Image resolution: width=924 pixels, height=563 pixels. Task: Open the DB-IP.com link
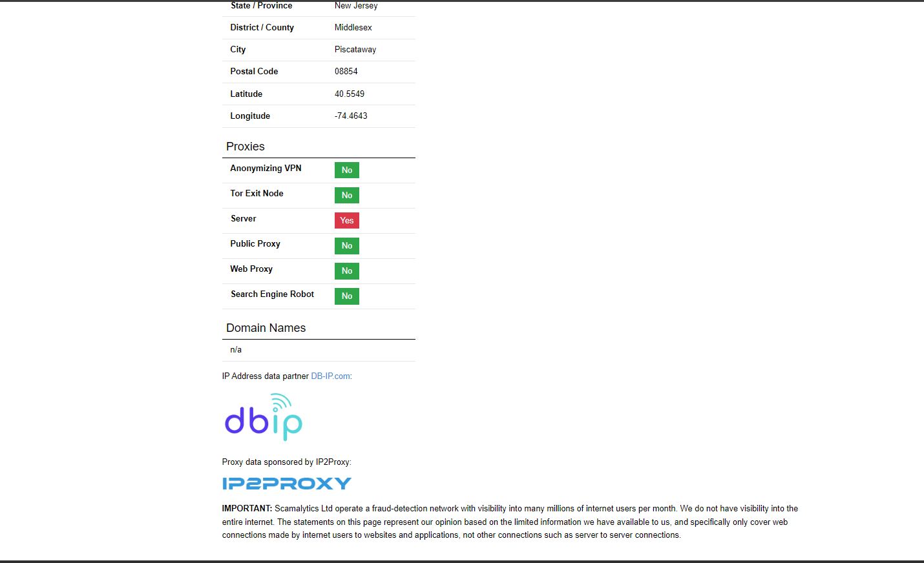pyautogui.click(x=330, y=376)
